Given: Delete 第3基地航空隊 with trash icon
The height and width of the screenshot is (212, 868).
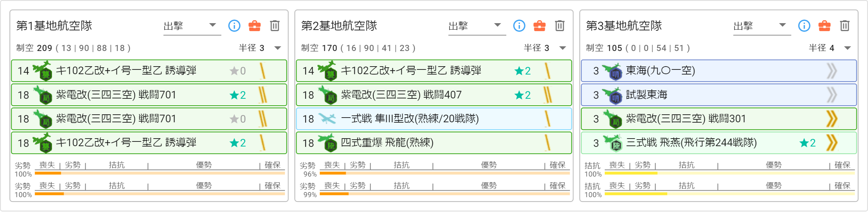Looking at the screenshot, I should [x=844, y=26].
